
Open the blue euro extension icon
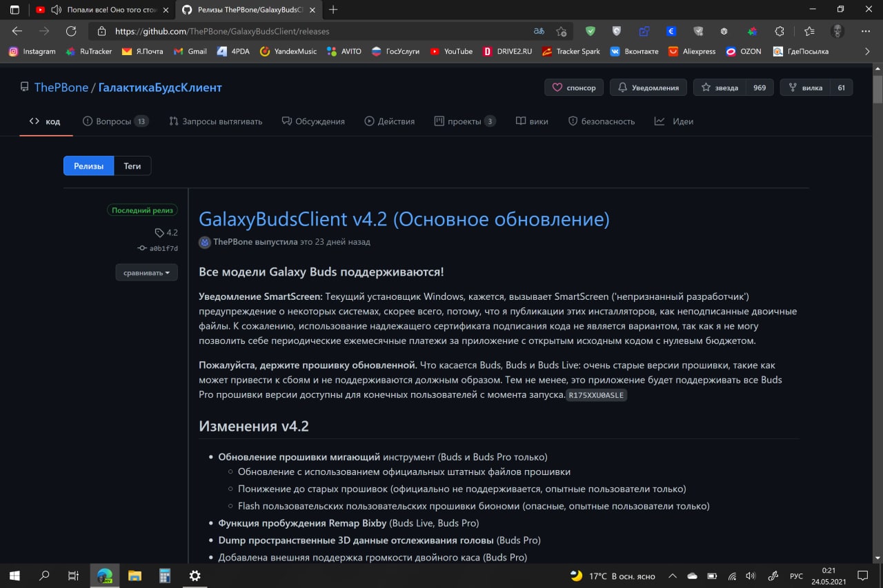(x=671, y=31)
